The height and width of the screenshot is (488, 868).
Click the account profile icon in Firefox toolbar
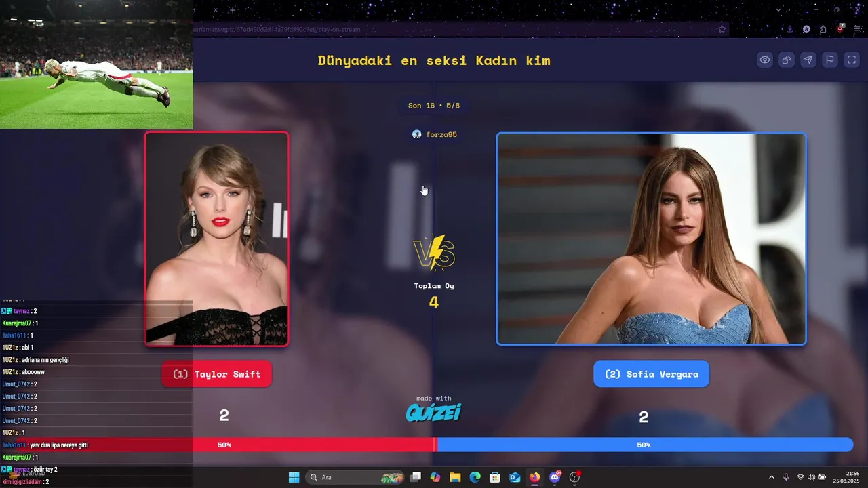coord(806,29)
